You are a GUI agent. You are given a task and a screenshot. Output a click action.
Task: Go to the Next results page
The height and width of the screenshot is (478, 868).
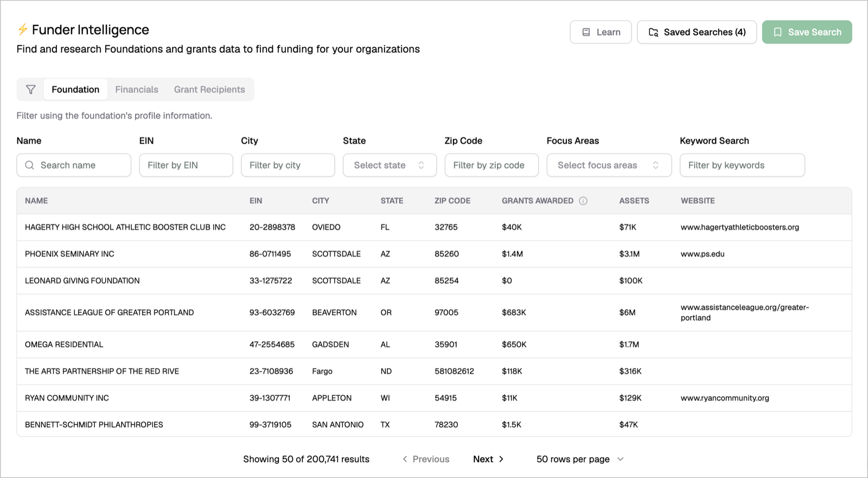tap(488, 459)
